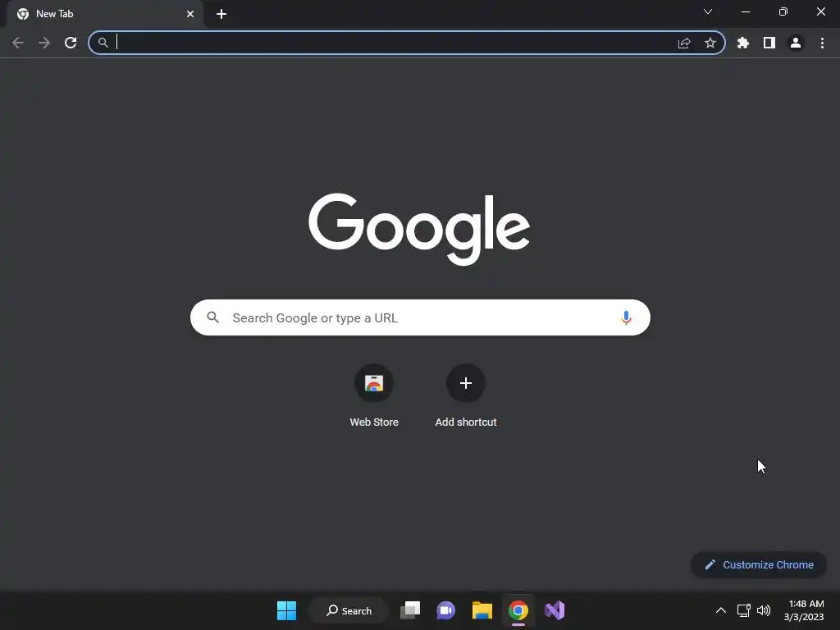The height and width of the screenshot is (630, 840).
Task: Open network status tray icon
Action: (743, 610)
